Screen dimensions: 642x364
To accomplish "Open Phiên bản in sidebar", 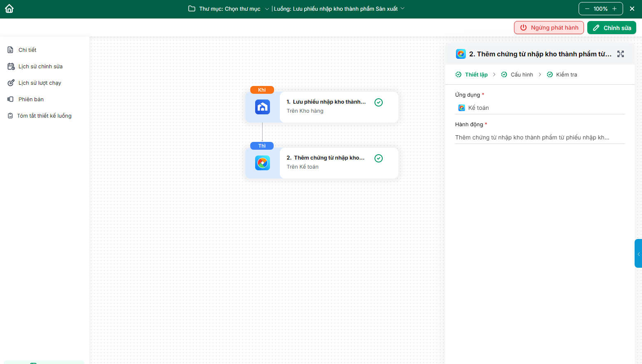I will (x=31, y=99).
